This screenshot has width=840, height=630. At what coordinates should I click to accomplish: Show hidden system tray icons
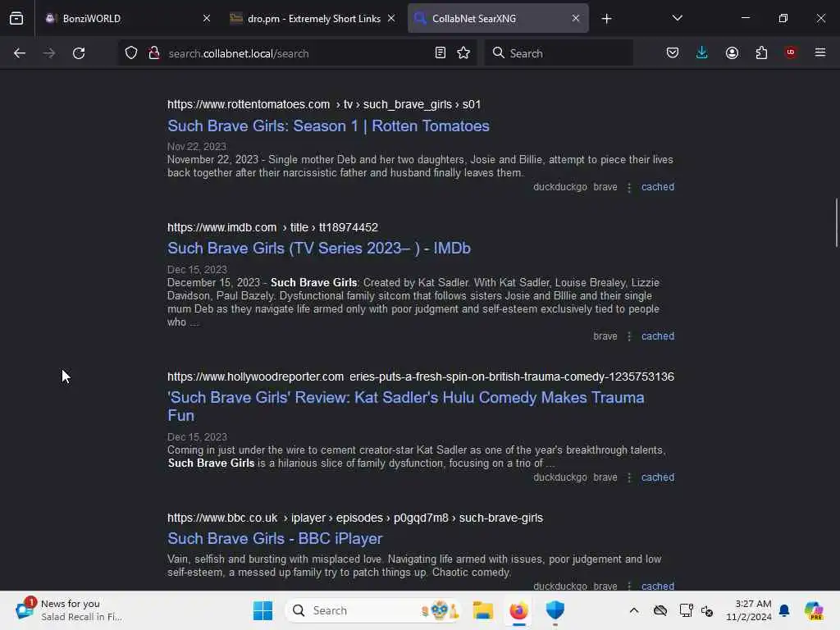(634, 610)
